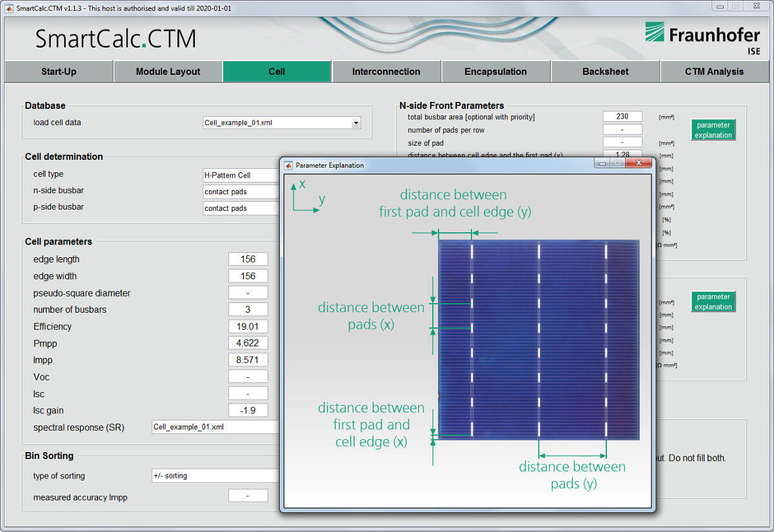The image size is (774, 532).
Task: Click the number of pads per row field
Action: (622, 130)
